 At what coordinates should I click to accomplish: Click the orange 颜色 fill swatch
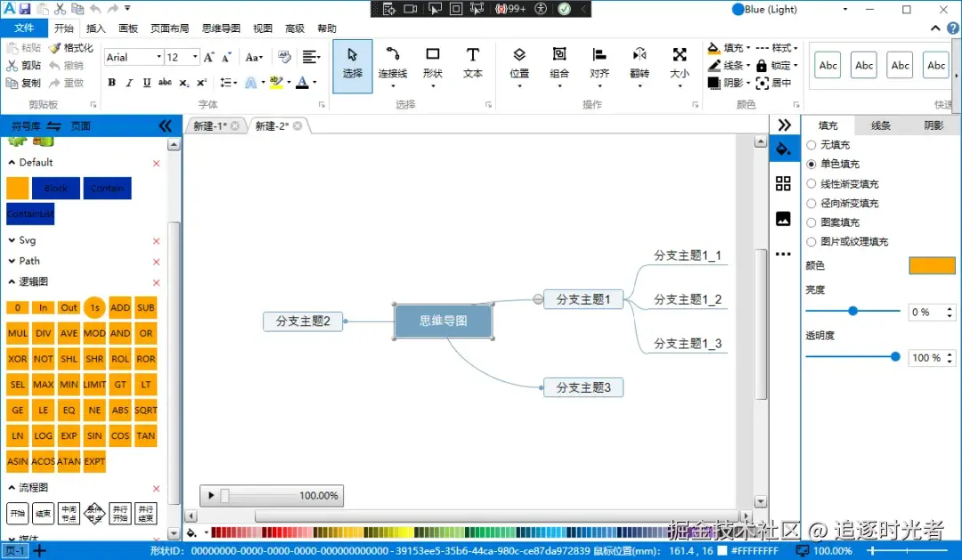pyautogui.click(x=932, y=265)
